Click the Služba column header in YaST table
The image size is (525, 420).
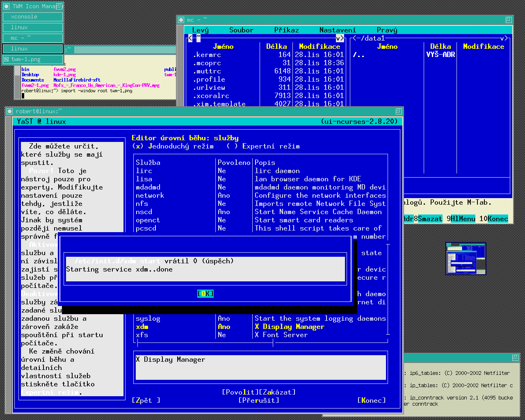coord(148,162)
